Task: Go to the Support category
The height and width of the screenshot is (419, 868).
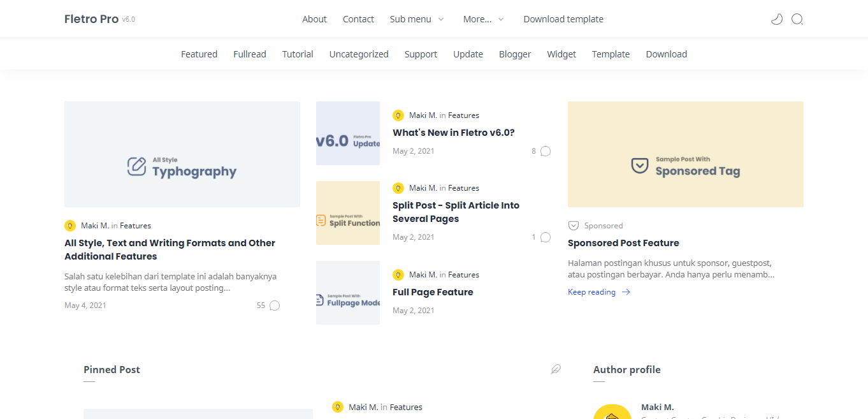Action: 421,54
